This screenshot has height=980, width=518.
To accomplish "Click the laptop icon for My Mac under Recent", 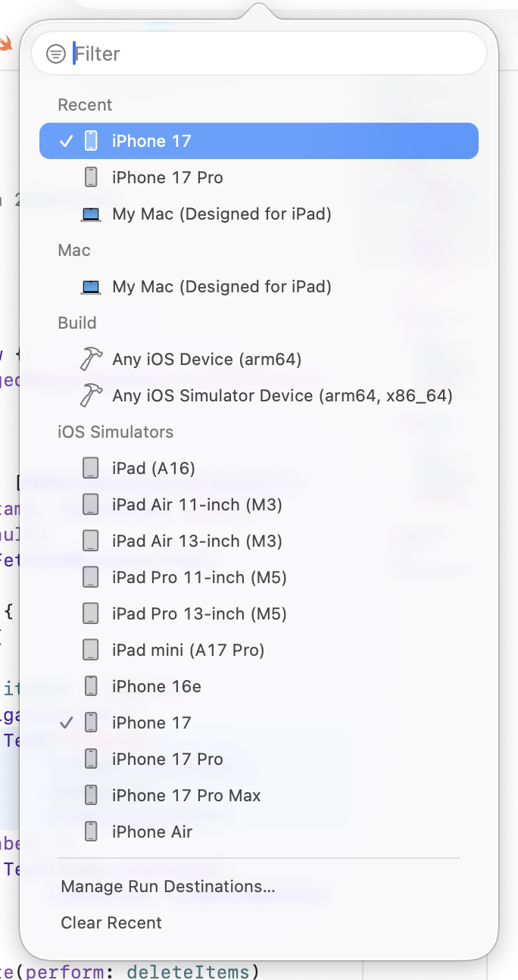I will (91, 214).
